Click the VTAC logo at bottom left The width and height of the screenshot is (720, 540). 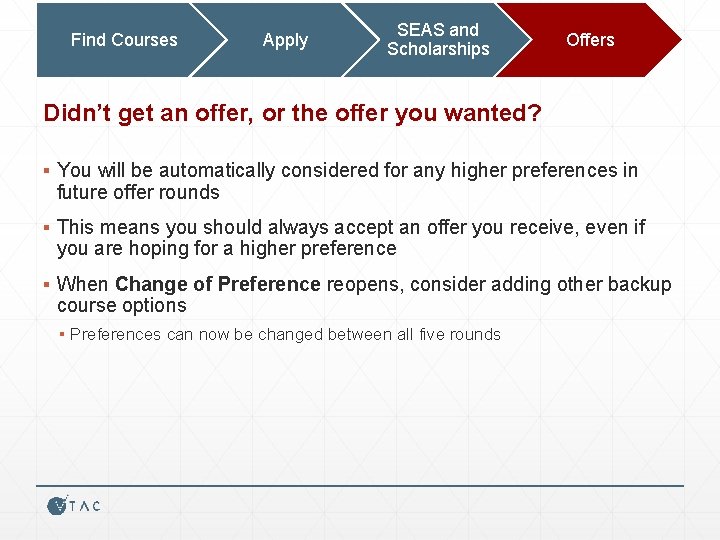(x=73, y=506)
